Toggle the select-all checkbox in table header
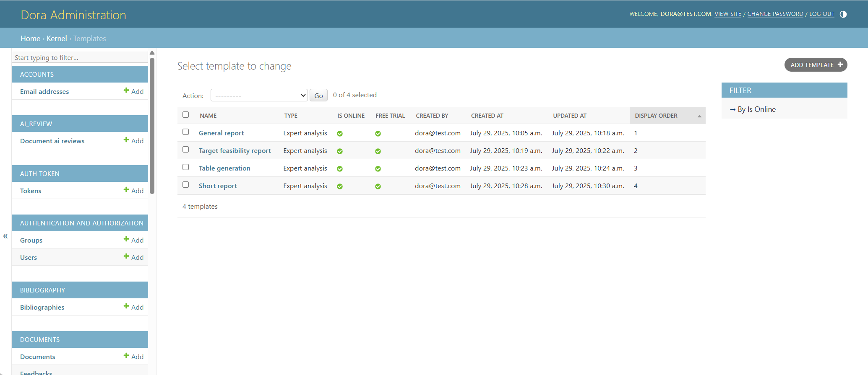 point(186,115)
